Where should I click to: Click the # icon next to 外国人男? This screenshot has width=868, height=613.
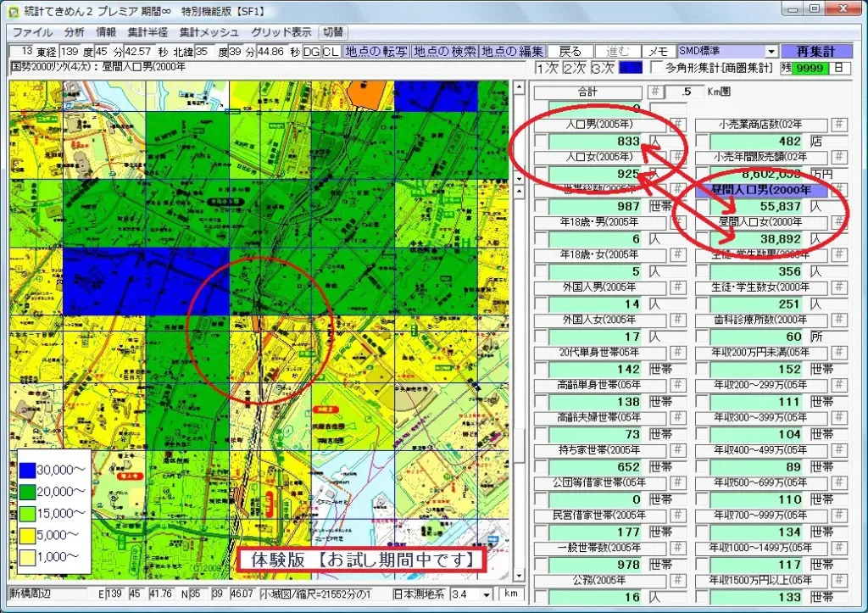coord(677,287)
